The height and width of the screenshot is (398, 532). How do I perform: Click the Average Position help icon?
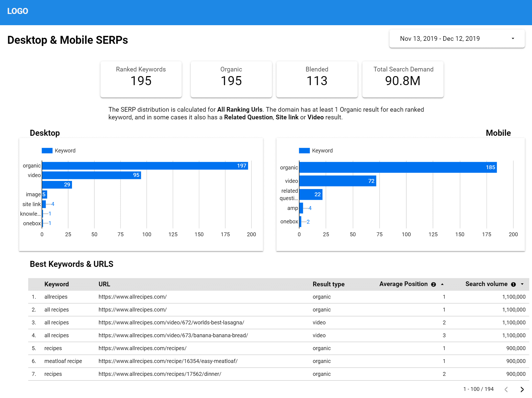click(433, 284)
